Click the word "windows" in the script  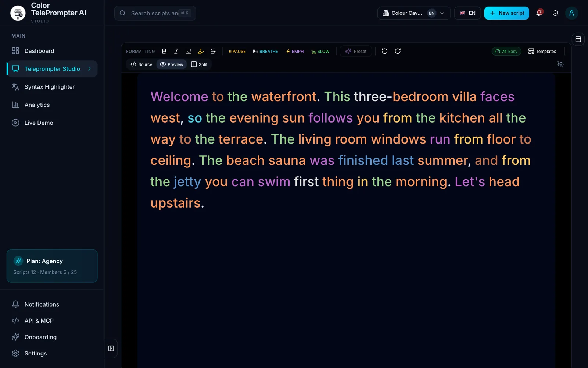click(x=398, y=139)
